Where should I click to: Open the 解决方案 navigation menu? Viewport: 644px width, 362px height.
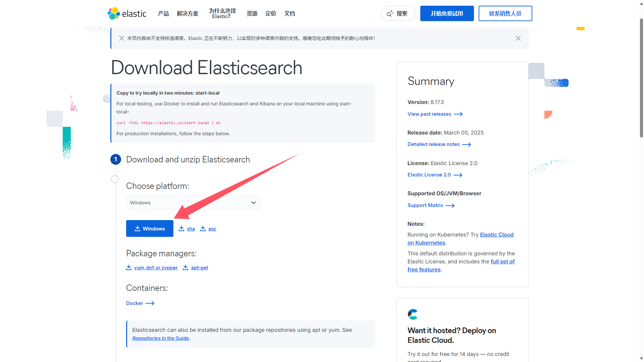coord(187,13)
